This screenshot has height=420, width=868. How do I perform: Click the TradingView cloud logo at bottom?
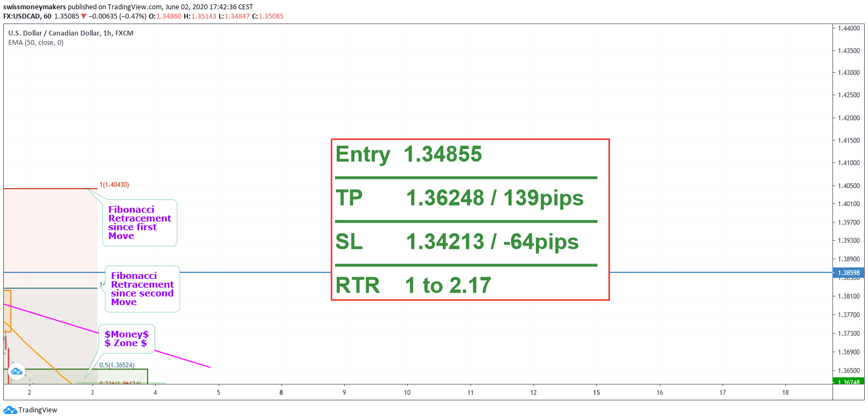click(x=10, y=410)
